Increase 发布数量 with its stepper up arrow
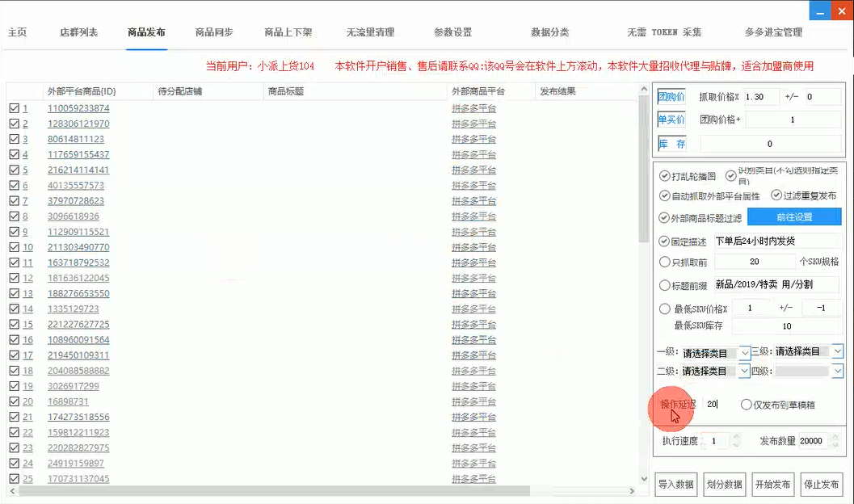 point(836,437)
